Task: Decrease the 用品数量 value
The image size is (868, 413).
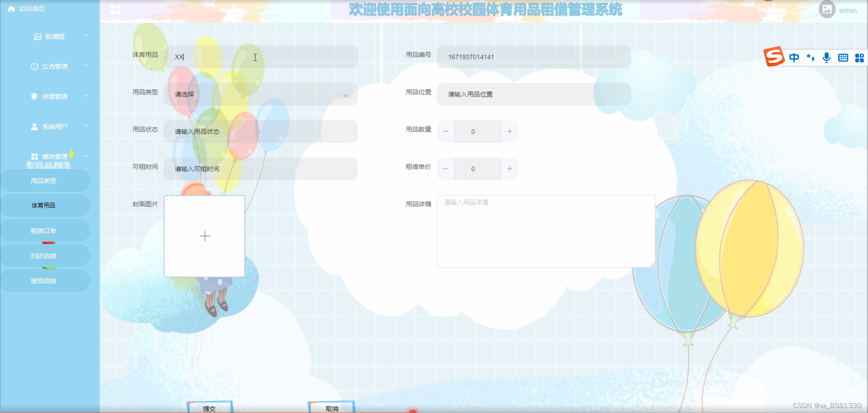Action: 446,132
